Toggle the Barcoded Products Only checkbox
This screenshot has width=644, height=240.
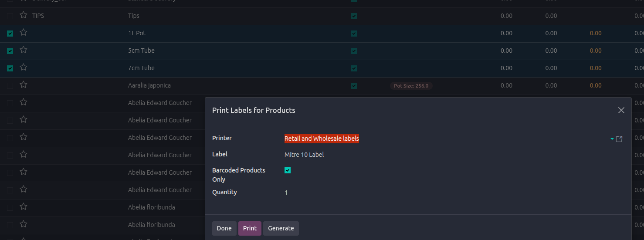click(288, 170)
